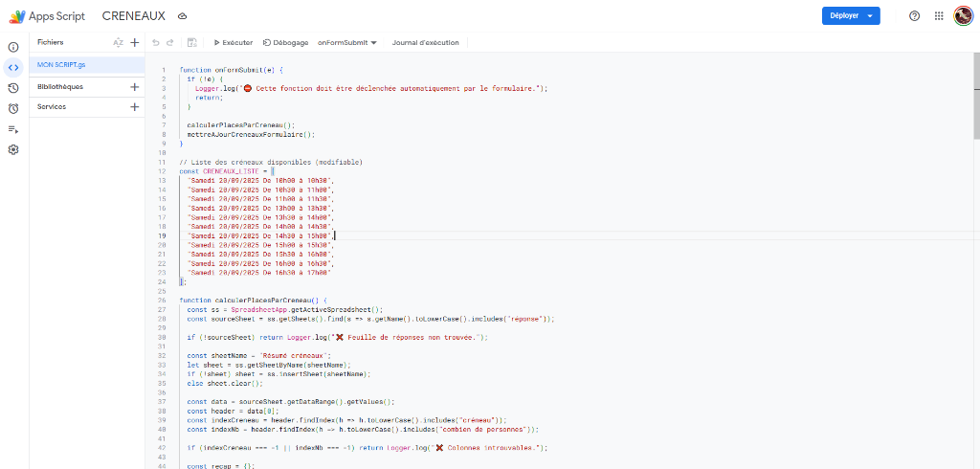This screenshot has width=980, height=469.
Task: Click the "function calculerPlacesParCreneau()" line
Action: coord(253,301)
